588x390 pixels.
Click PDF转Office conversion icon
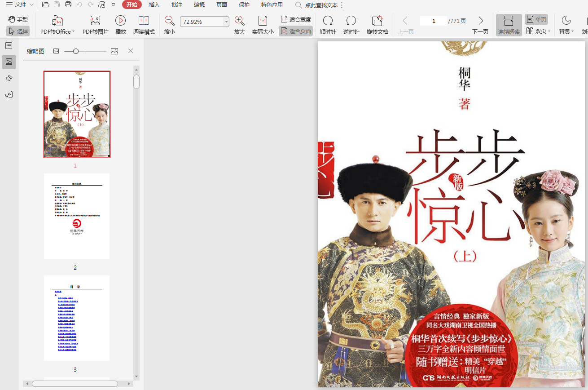pos(57,21)
